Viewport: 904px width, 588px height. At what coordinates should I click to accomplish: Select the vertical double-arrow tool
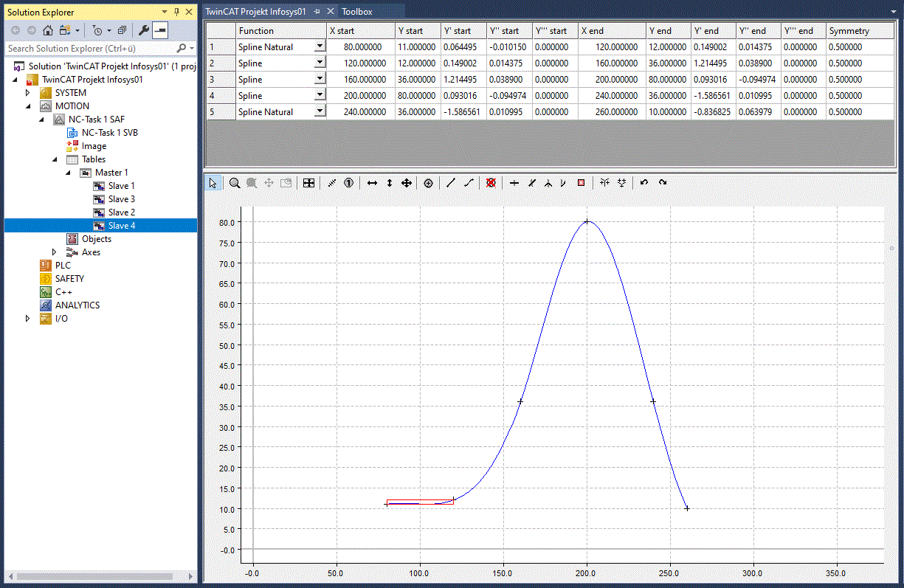390,183
